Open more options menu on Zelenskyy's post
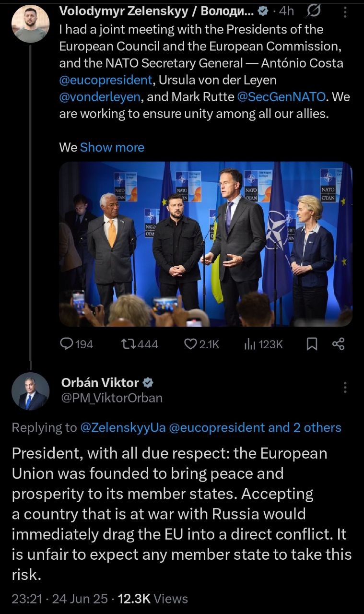Image resolution: width=364 pixels, height=614 pixels. tap(345, 12)
